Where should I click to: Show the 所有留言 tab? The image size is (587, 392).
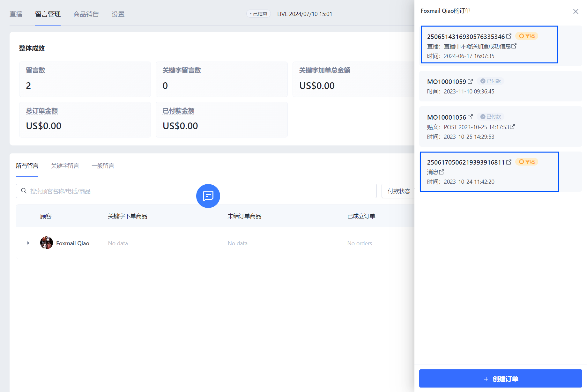(27, 166)
